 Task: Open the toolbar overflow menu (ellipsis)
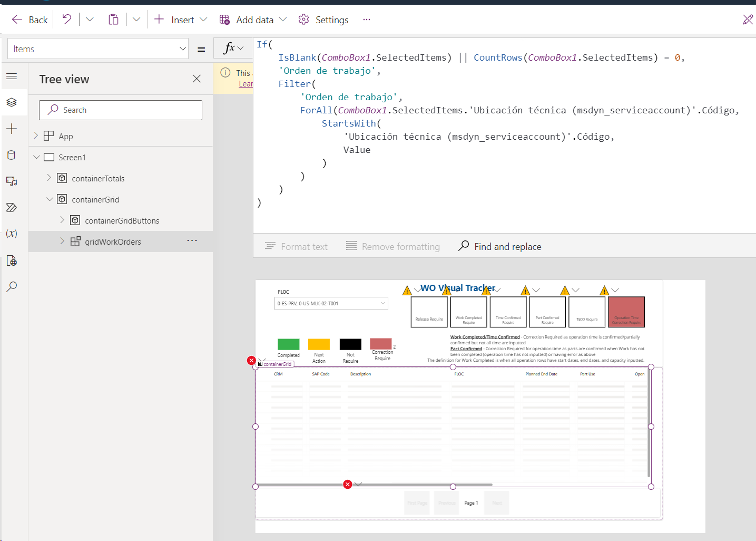click(366, 20)
